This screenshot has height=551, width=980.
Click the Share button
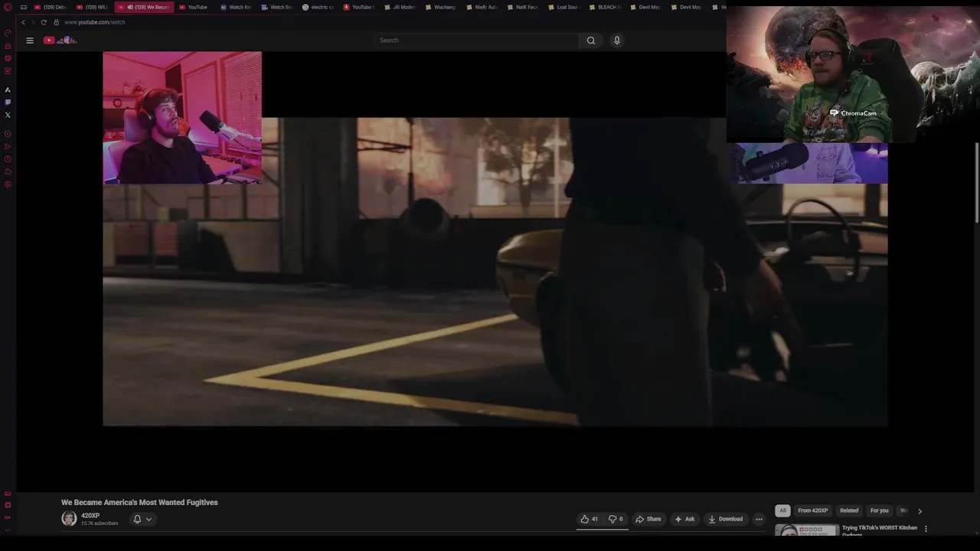(648, 519)
